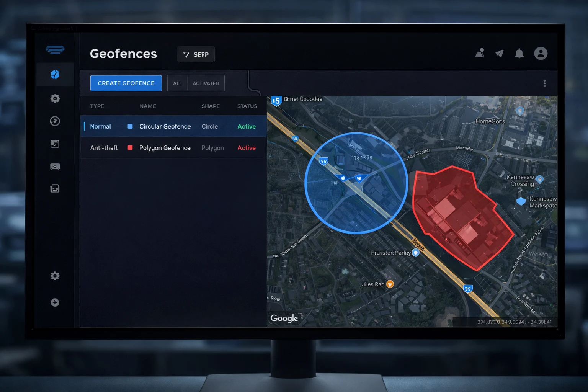This screenshot has width=588, height=392.
Task: Click the add user icon in header
Action: pos(480,53)
